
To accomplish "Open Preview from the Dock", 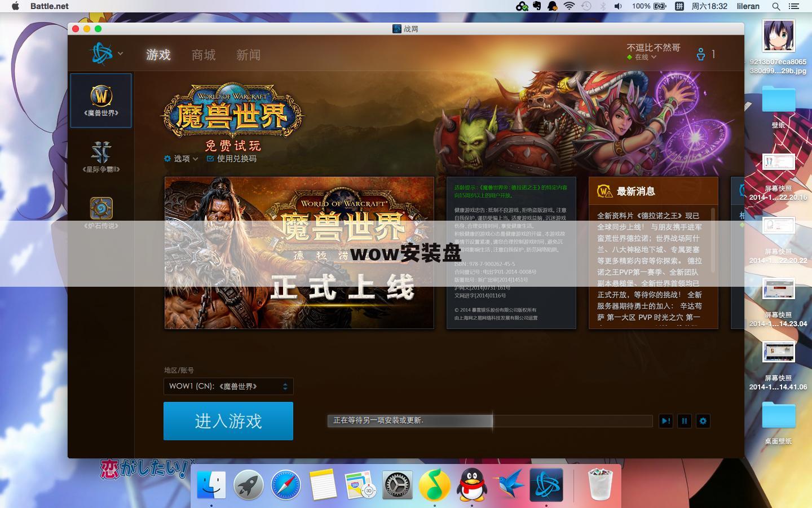I will 360,485.
